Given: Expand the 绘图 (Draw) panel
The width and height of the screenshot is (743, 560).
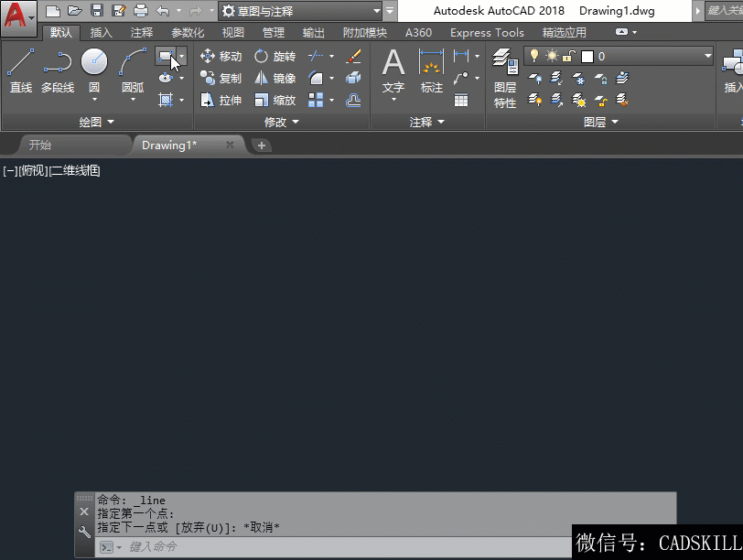Looking at the screenshot, I should click(96, 122).
